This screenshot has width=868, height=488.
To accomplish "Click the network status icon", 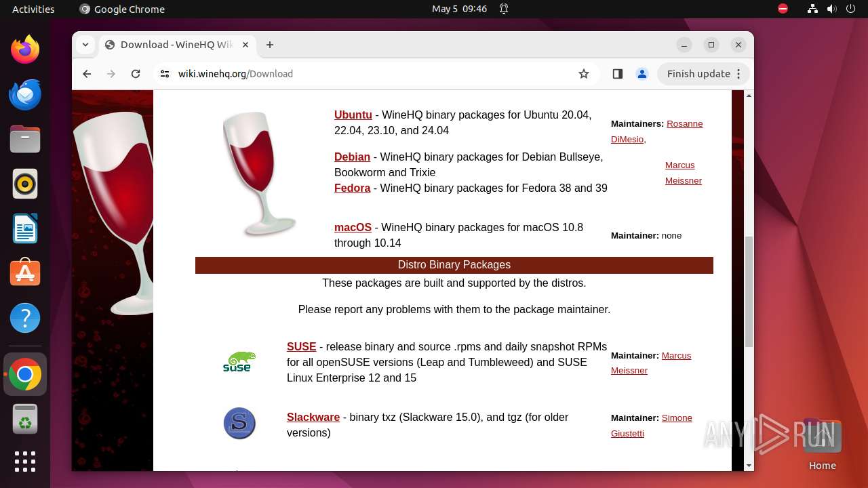I will (x=812, y=9).
